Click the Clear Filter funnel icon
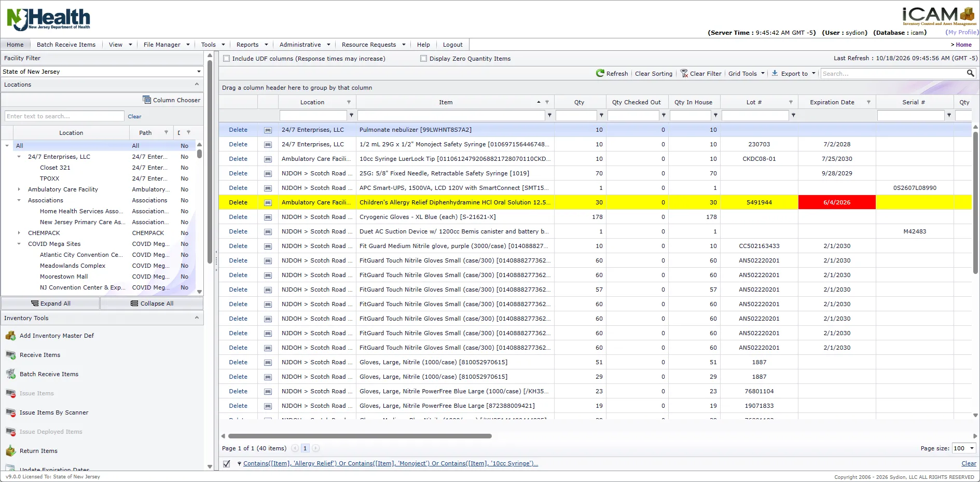 [x=684, y=74]
